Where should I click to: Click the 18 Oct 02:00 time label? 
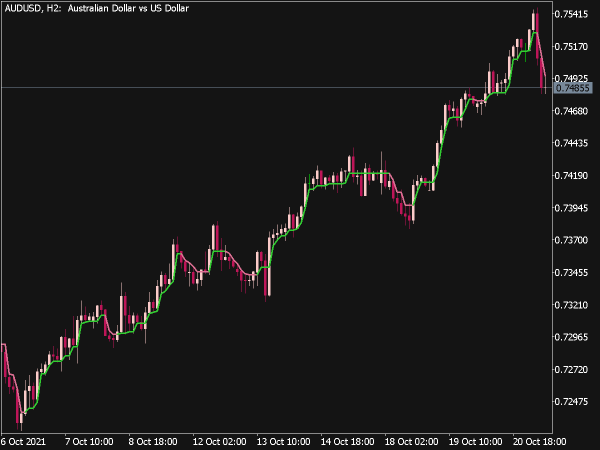pyautogui.click(x=411, y=441)
